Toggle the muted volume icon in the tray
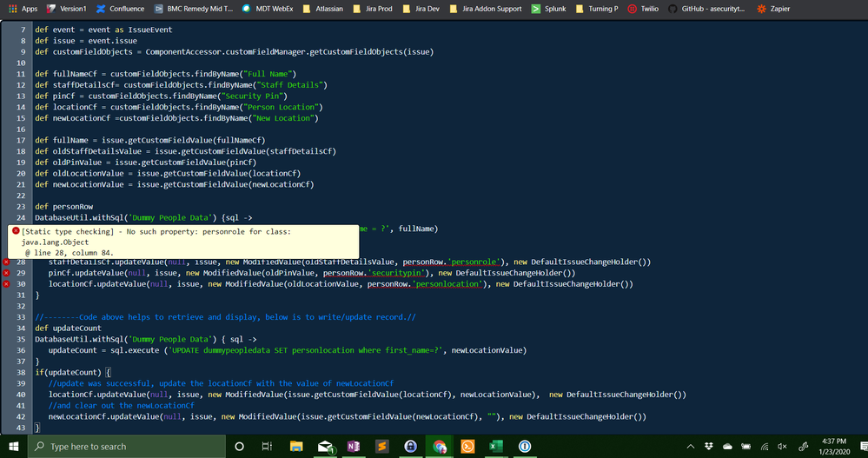Viewport: 868px width, 458px height. point(782,447)
